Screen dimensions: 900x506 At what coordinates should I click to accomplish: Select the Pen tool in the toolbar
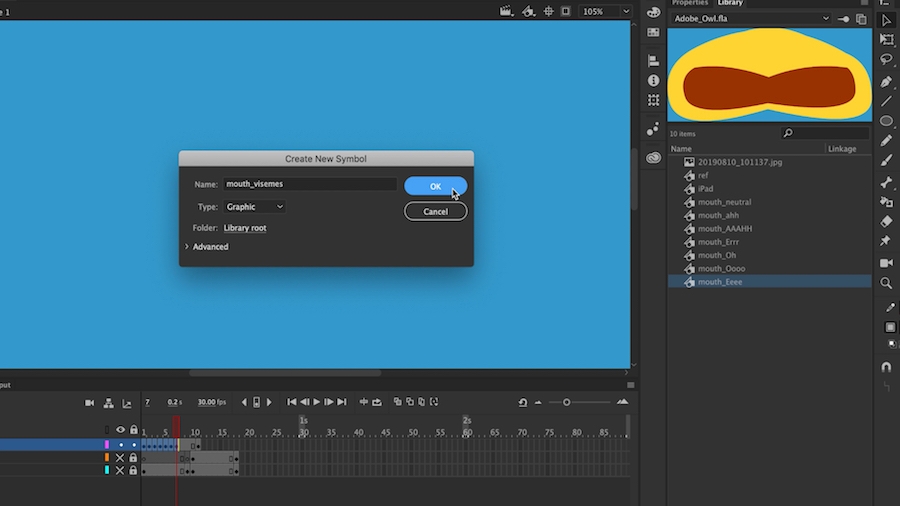click(x=886, y=81)
